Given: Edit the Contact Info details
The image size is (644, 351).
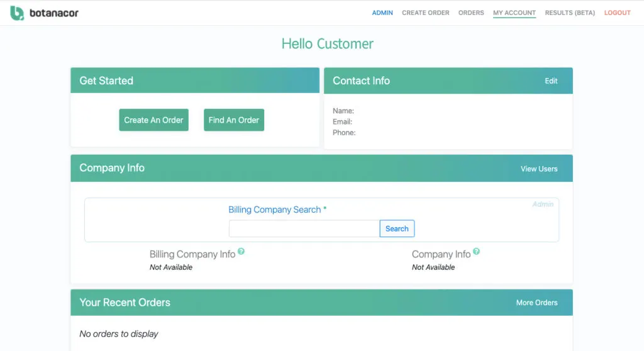Looking at the screenshot, I should [551, 81].
